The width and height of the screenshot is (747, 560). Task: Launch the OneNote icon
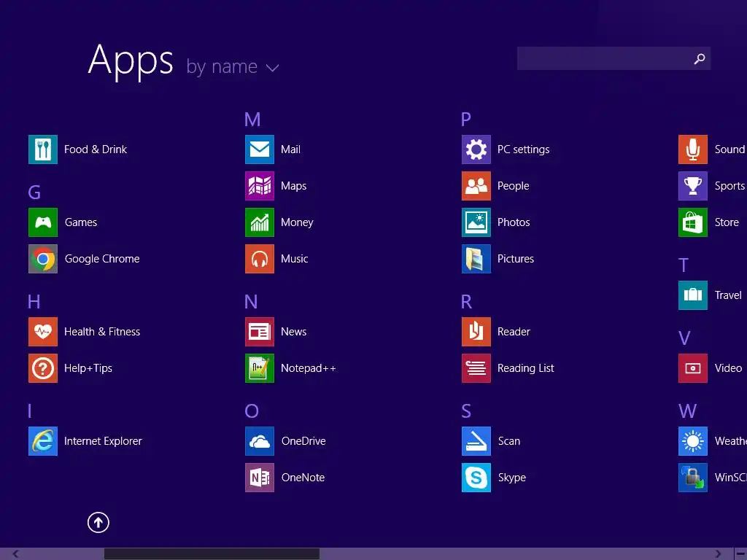260,477
